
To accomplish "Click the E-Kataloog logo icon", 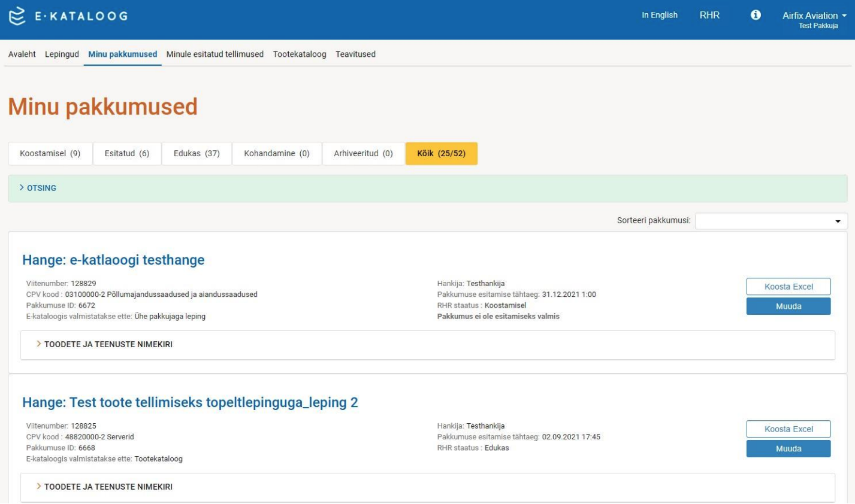I will tap(17, 16).
